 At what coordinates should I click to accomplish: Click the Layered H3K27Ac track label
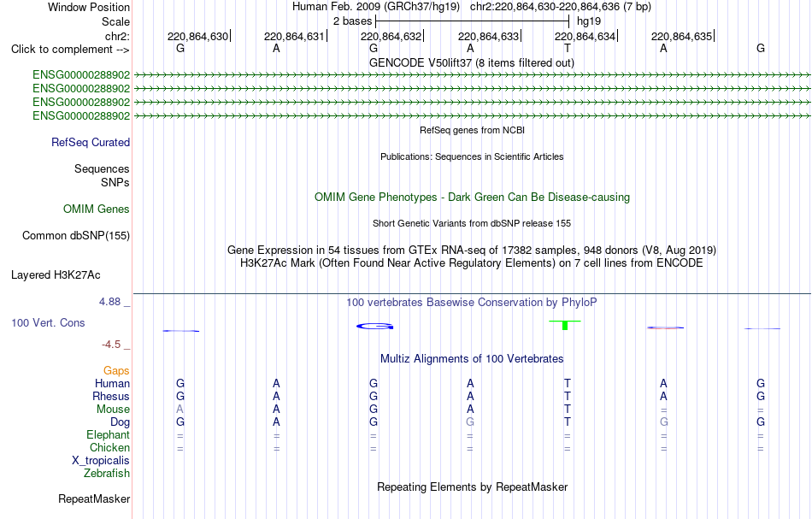(x=56, y=275)
